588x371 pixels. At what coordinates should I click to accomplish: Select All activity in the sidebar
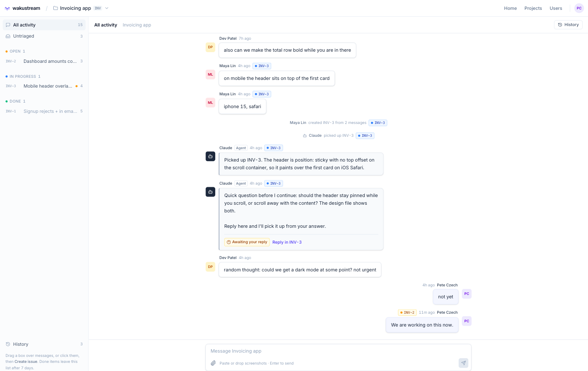(44, 25)
